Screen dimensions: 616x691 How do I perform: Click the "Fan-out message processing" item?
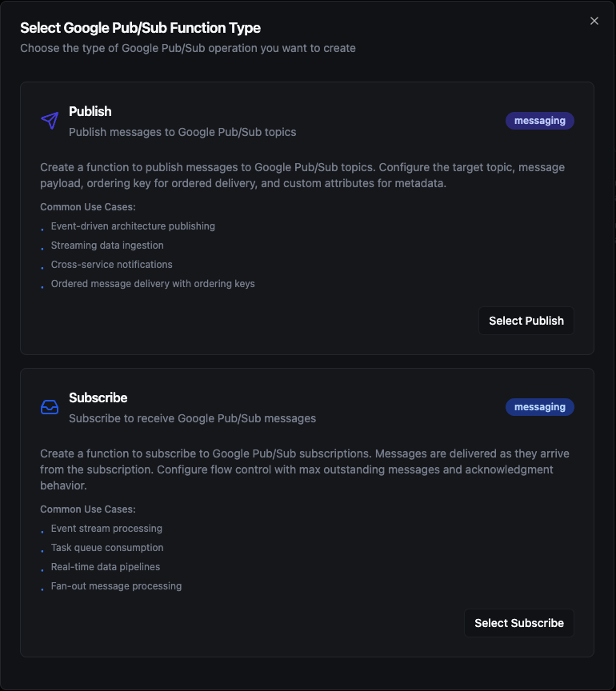point(116,586)
